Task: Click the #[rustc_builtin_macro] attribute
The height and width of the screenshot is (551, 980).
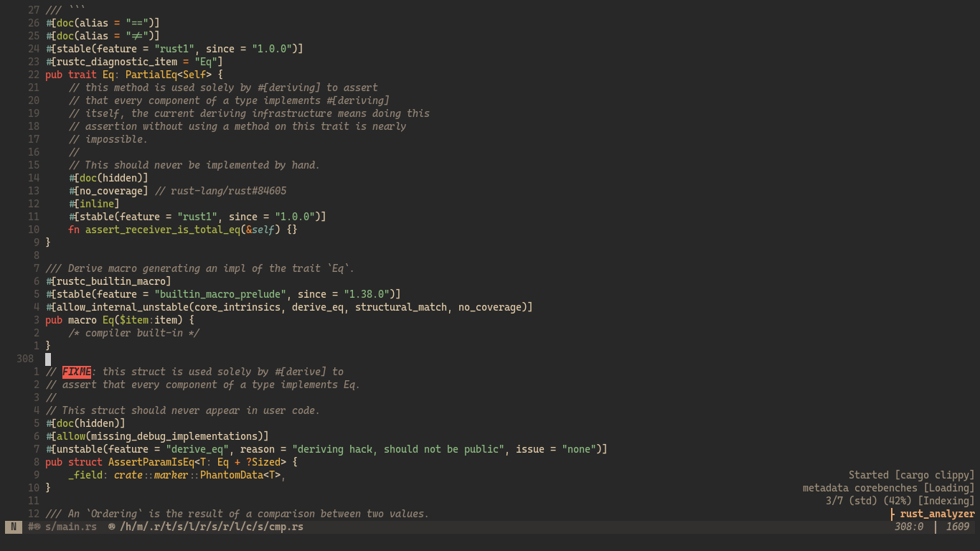Action: (108, 281)
